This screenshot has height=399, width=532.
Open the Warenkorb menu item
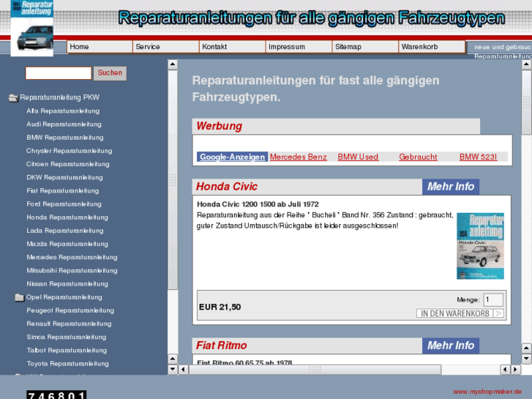432,47
